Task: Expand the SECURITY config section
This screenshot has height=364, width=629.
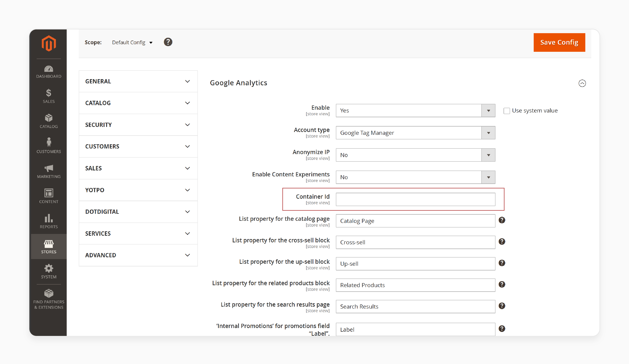Action: pyautogui.click(x=138, y=125)
